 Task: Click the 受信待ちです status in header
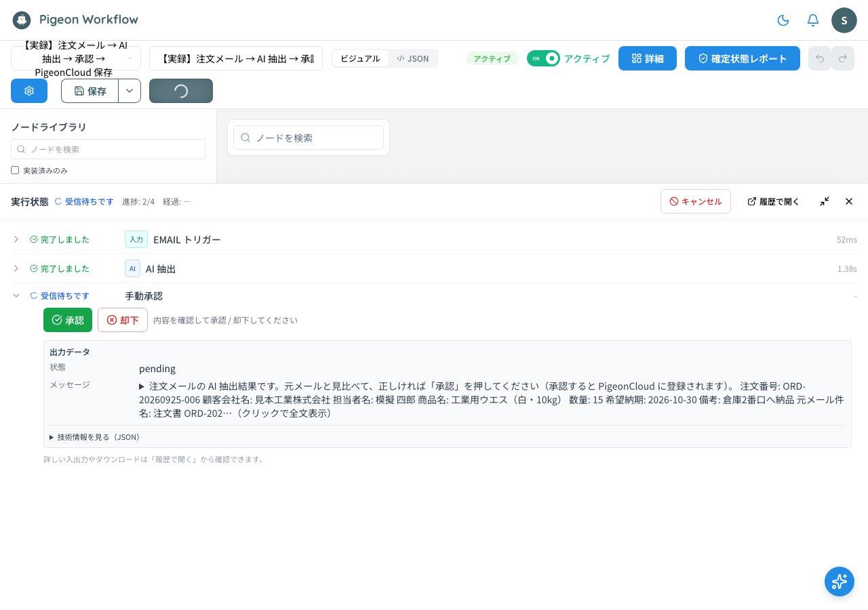84,201
